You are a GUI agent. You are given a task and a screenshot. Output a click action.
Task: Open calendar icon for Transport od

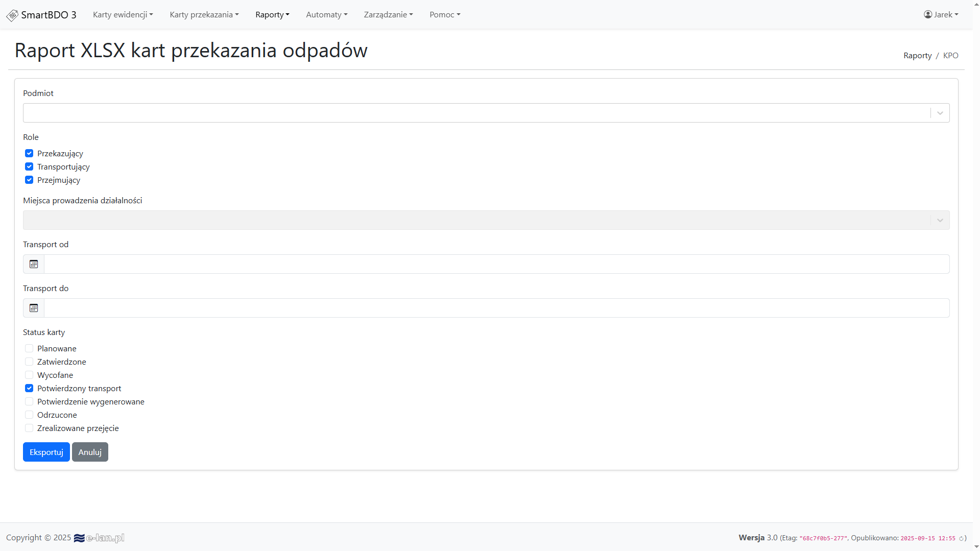[34, 264]
